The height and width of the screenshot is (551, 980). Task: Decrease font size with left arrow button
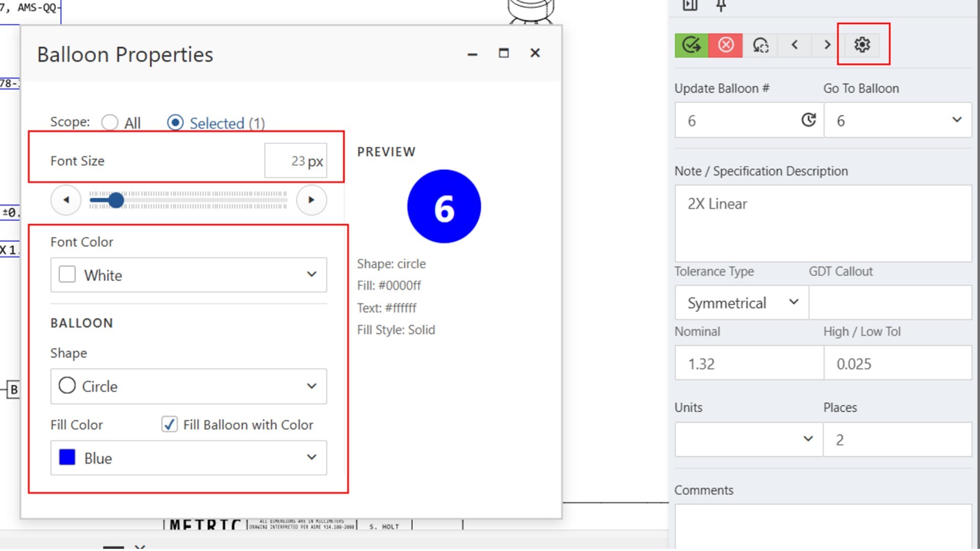point(66,200)
